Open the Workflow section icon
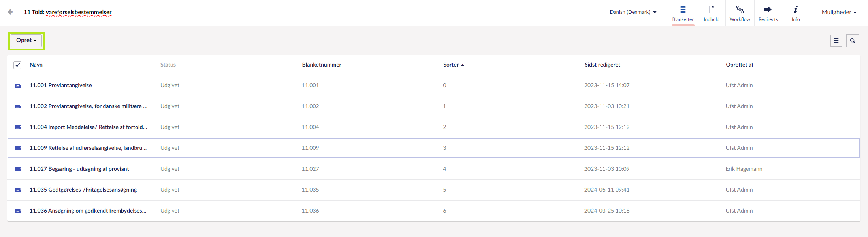 point(740,13)
